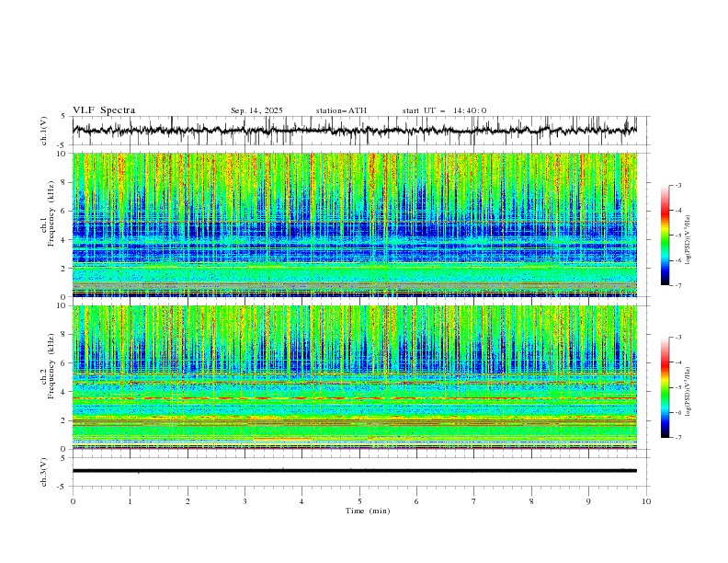The height and width of the screenshot is (563, 728).
Task: Click the ch.1 voltage waveform trace
Action: [x=355, y=131]
